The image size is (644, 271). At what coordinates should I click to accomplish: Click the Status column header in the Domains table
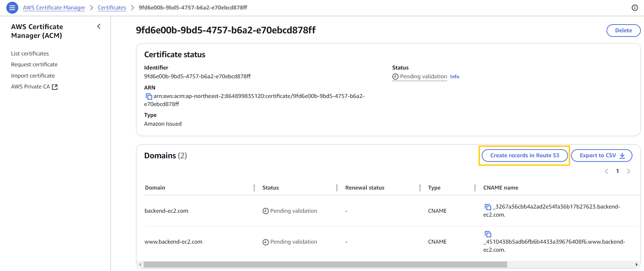click(x=271, y=188)
